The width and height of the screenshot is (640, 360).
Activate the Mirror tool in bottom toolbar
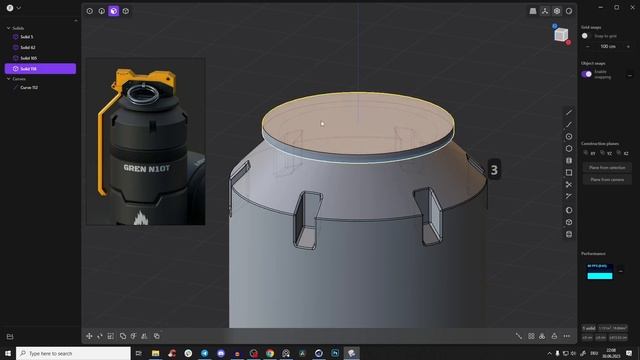(144, 336)
